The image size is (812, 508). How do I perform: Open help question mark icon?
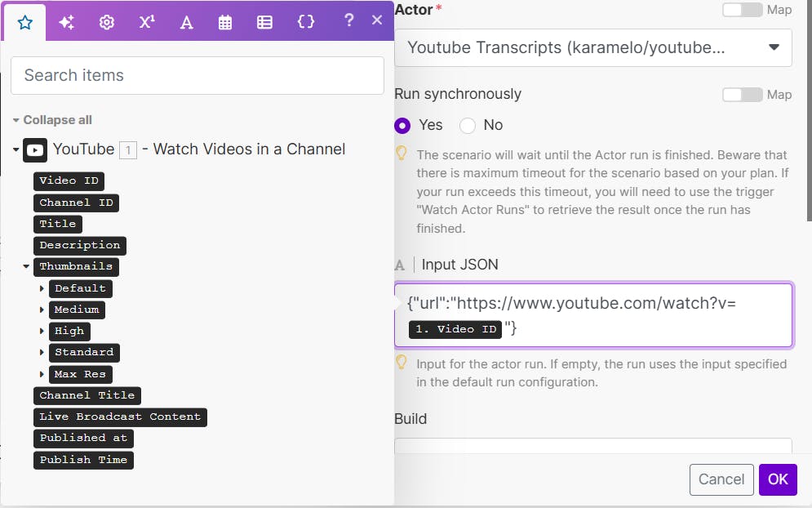pyautogui.click(x=349, y=20)
